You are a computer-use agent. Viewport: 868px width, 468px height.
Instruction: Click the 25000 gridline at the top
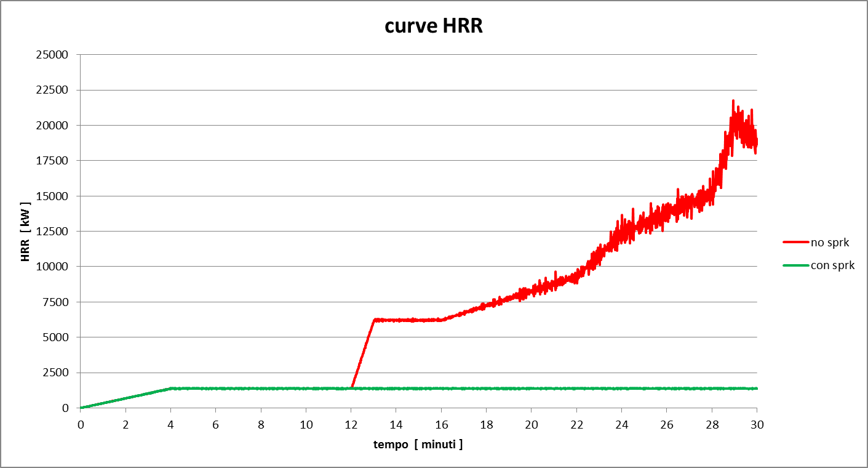(x=400, y=54)
